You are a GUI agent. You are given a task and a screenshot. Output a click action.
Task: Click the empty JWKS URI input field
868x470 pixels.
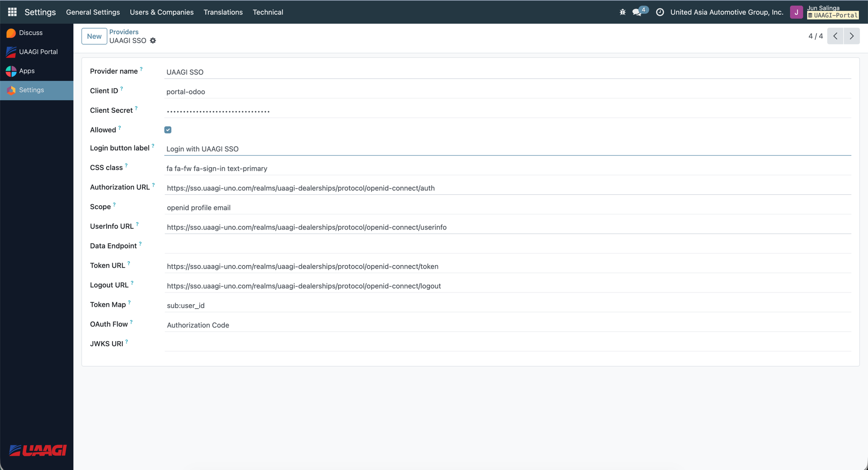[304, 344]
